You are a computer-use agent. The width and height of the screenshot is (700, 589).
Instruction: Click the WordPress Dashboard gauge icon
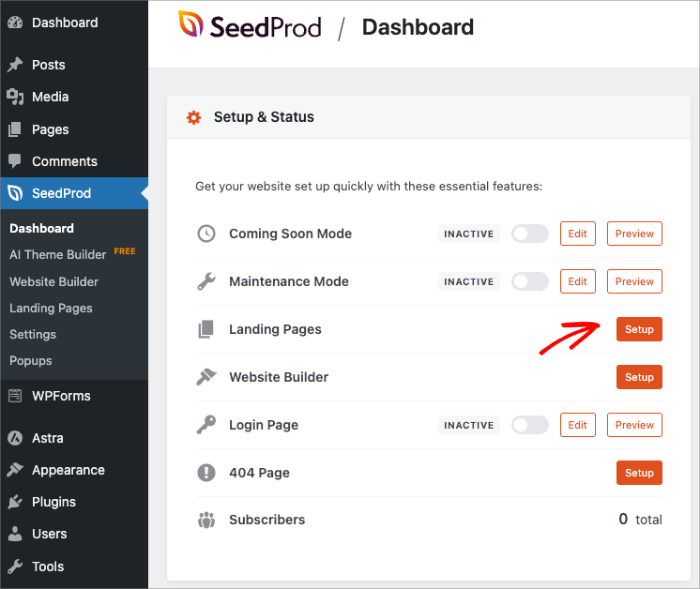click(15, 22)
